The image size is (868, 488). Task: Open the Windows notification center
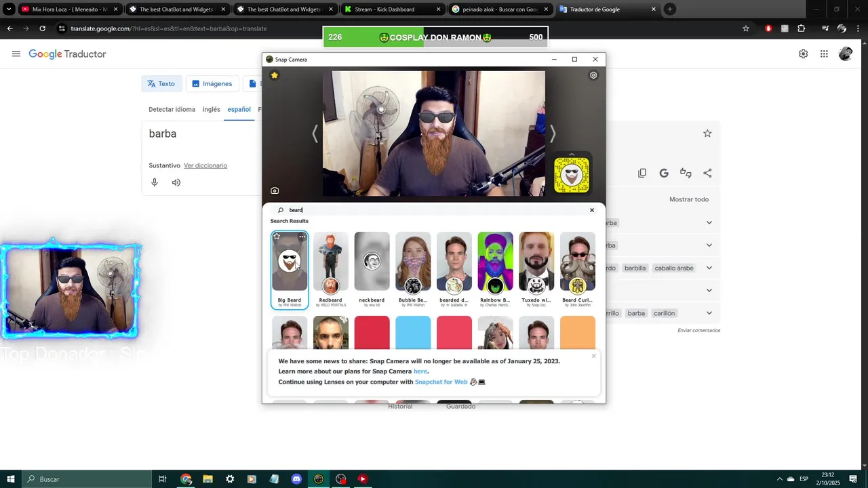click(x=853, y=479)
